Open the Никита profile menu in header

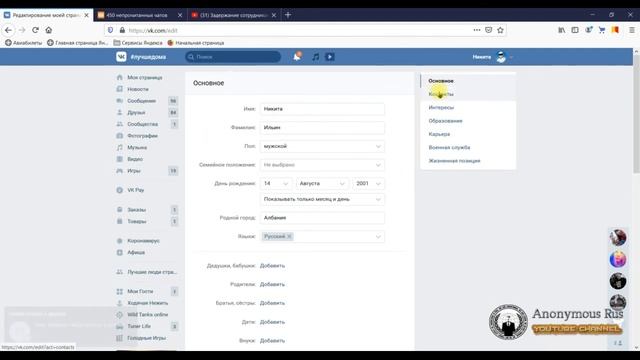(x=493, y=57)
